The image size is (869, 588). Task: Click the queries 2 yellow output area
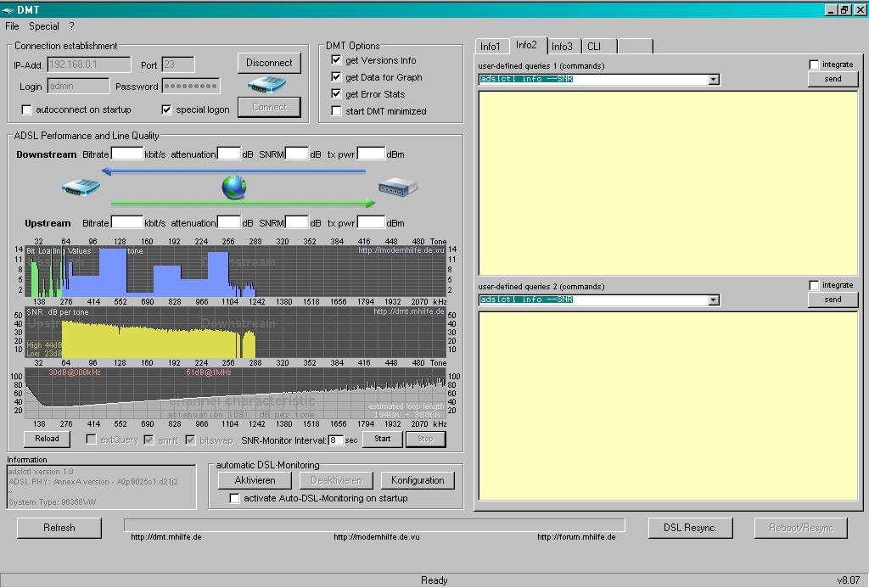[x=668, y=406]
